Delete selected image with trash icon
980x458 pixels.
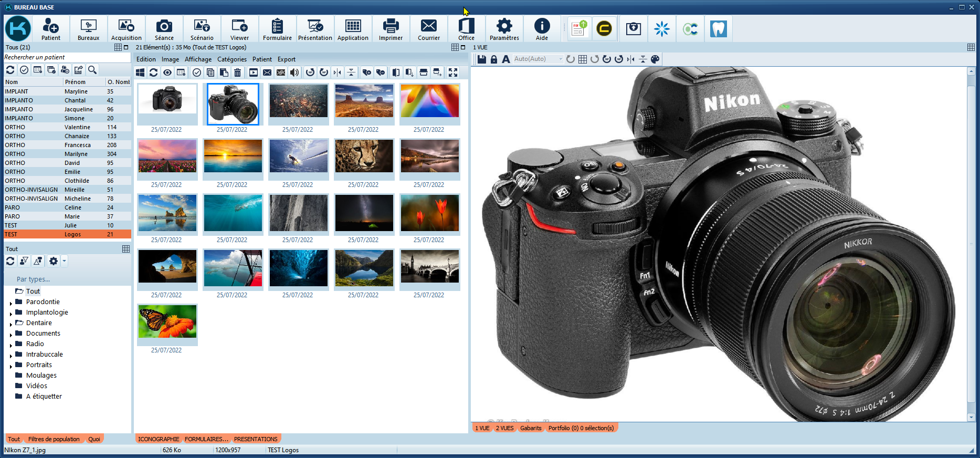tap(237, 72)
